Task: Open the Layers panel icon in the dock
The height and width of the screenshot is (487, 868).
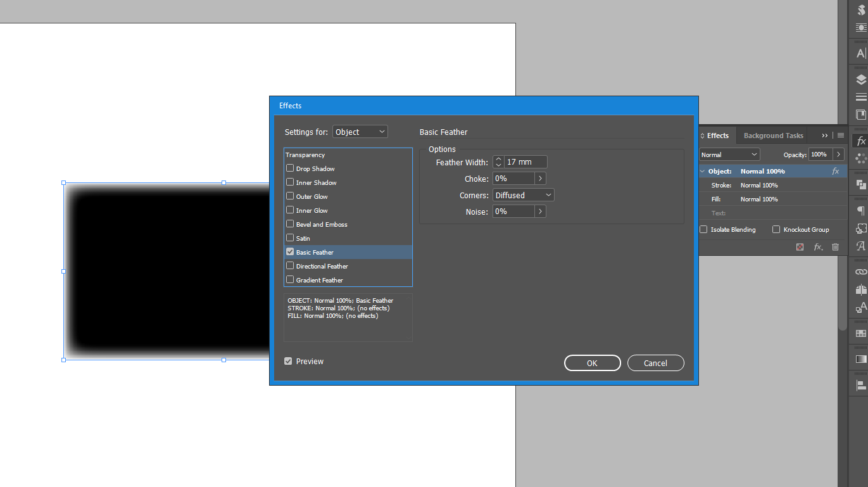Action: (x=861, y=80)
